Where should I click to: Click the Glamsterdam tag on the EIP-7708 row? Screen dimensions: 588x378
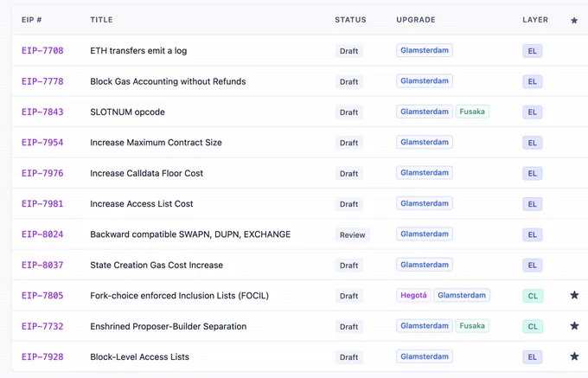pyautogui.click(x=424, y=50)
